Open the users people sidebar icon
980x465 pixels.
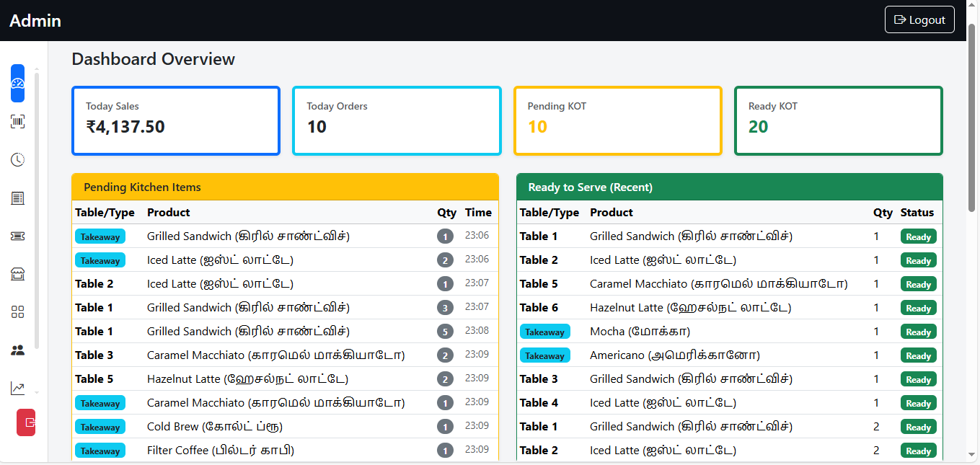(17, 350)
